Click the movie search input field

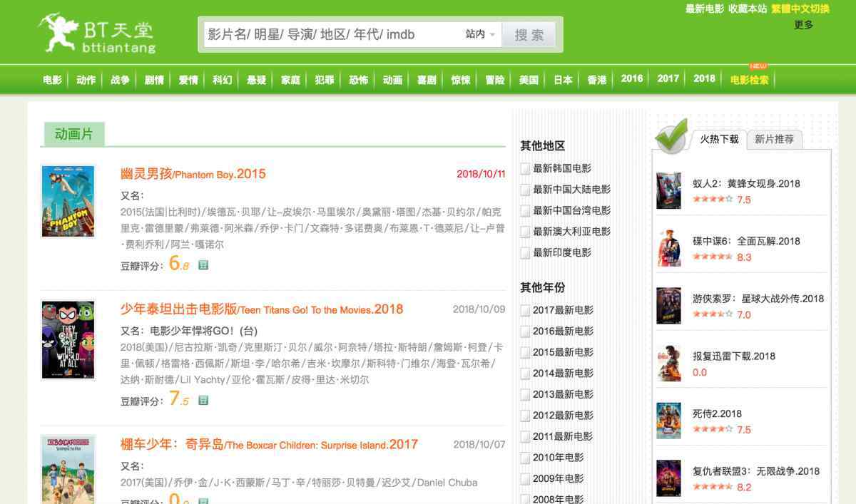click(x=332, y=34)
